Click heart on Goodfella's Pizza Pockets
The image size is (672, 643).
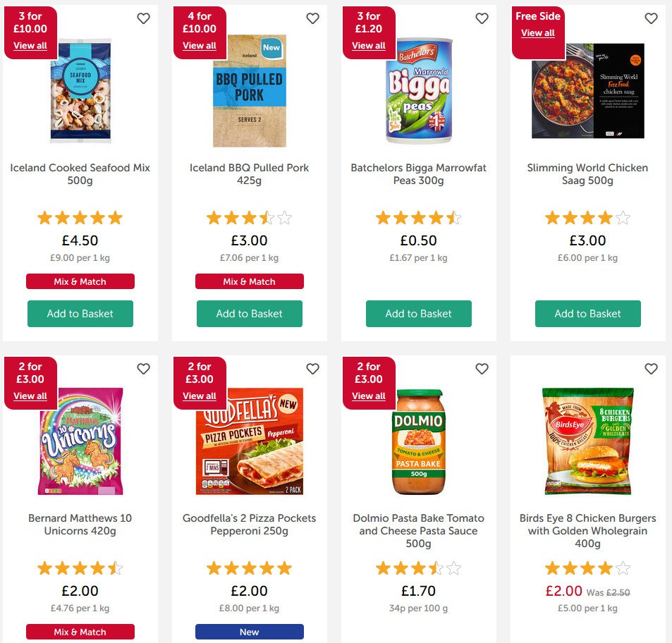click(x=312, y=369)
